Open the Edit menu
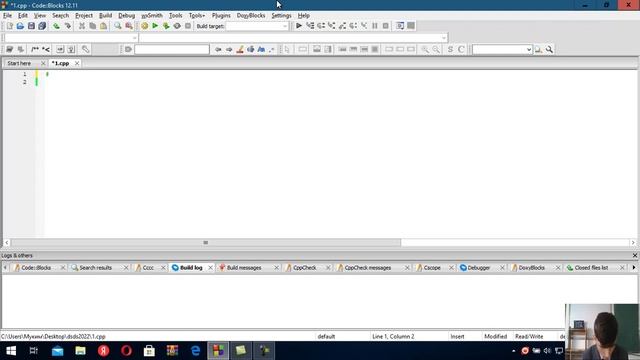The width and height of the screenshot is (640, 360). tap(23, 16)
